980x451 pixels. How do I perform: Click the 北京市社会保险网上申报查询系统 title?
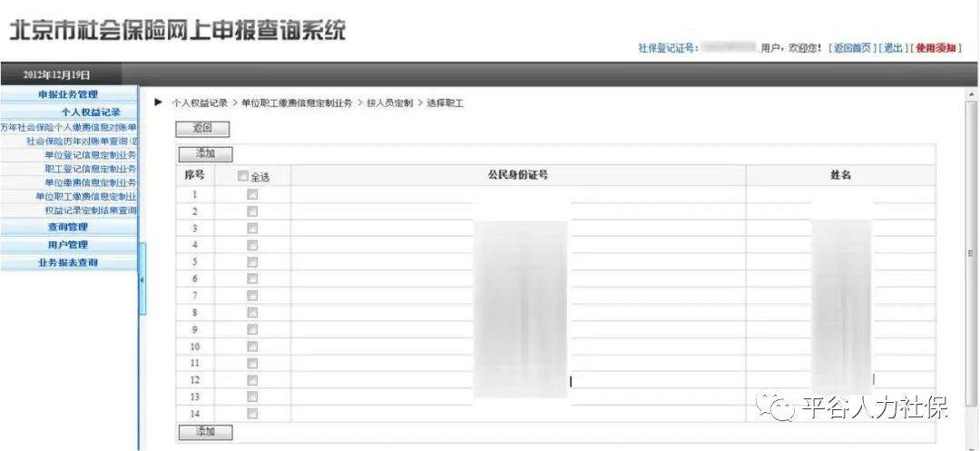pyautogui.click(x=177, y=30)
